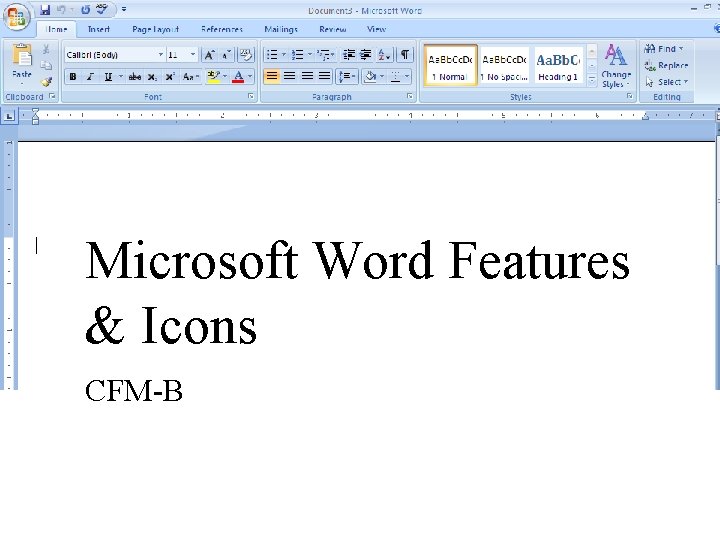Apply the No Spacing style
The image size is (720, 540).
(x=504, y=65)
